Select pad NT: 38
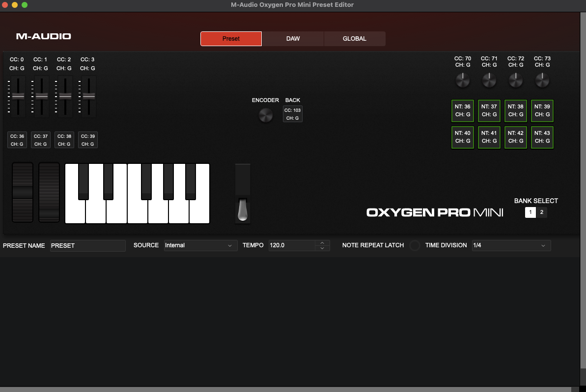The width and height of the screenshot is (586, 392). 516,110
